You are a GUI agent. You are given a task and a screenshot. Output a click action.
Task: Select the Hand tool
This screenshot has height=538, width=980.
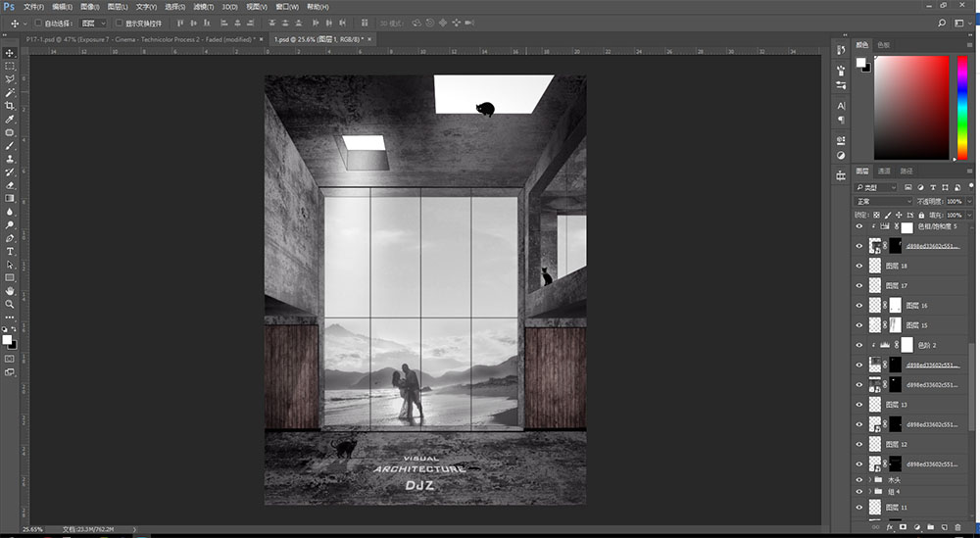pos(10,290)
